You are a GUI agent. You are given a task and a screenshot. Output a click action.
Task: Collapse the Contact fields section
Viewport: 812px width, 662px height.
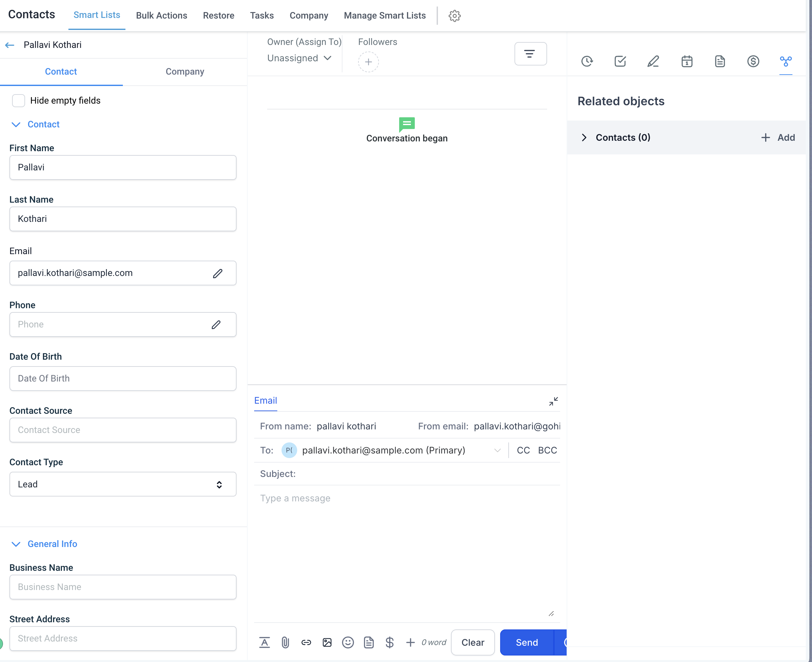pos(16,124)
